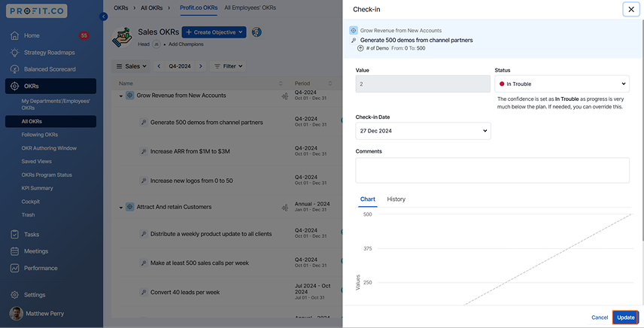Screen dimensions: 644x328
Task: Collapse the sidebar with the arrow button
Action: 104,17
